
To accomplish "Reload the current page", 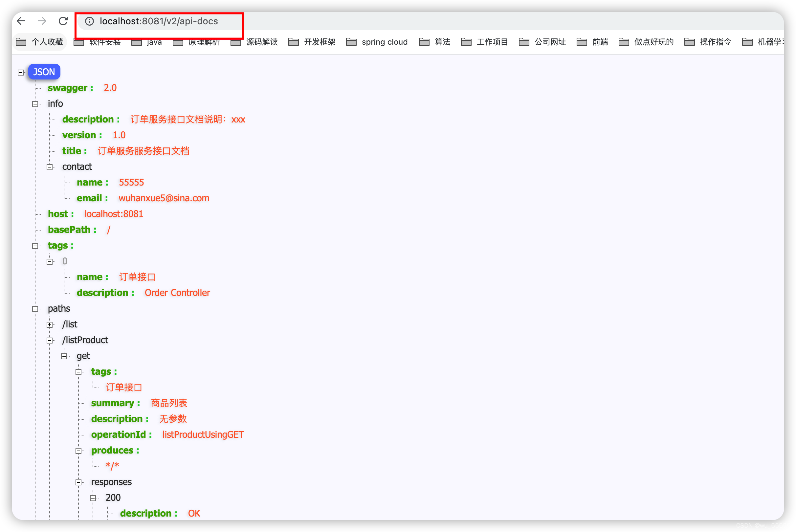I will [63, 21].
